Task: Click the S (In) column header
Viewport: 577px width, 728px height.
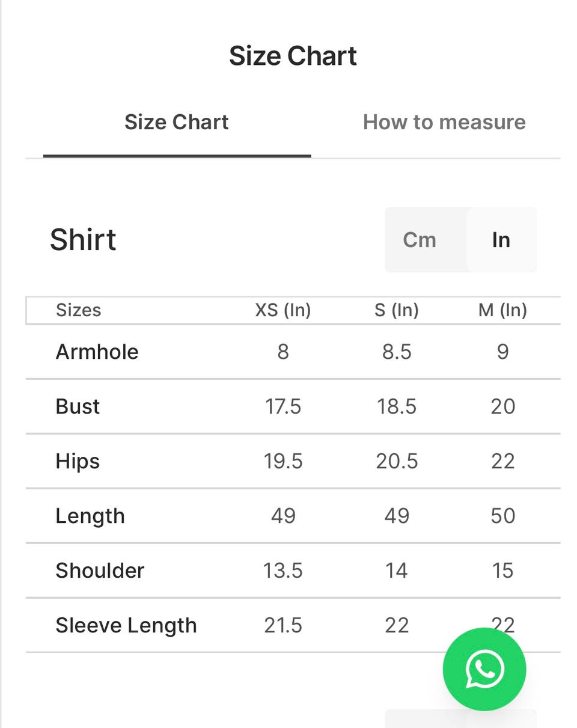Action: pyautogui.click(x=397, y=310)
